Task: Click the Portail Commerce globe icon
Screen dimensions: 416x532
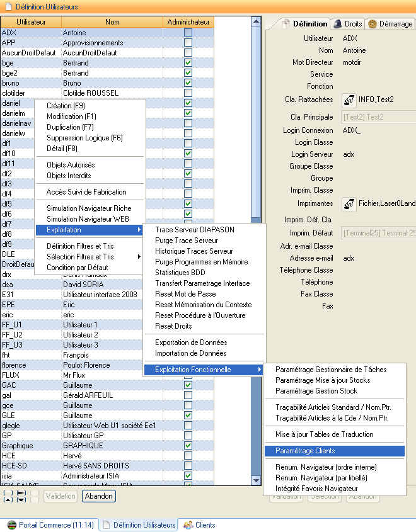Action: coord(11,525)
